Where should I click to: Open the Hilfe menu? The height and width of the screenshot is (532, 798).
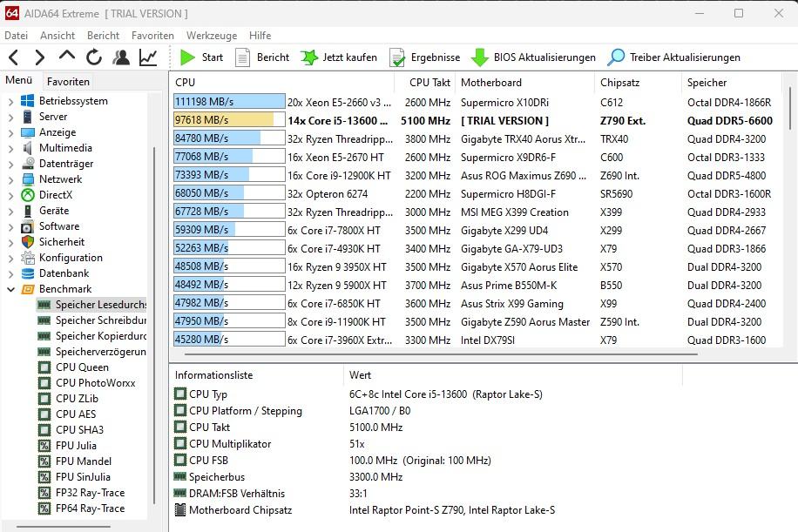pos(260,36)
